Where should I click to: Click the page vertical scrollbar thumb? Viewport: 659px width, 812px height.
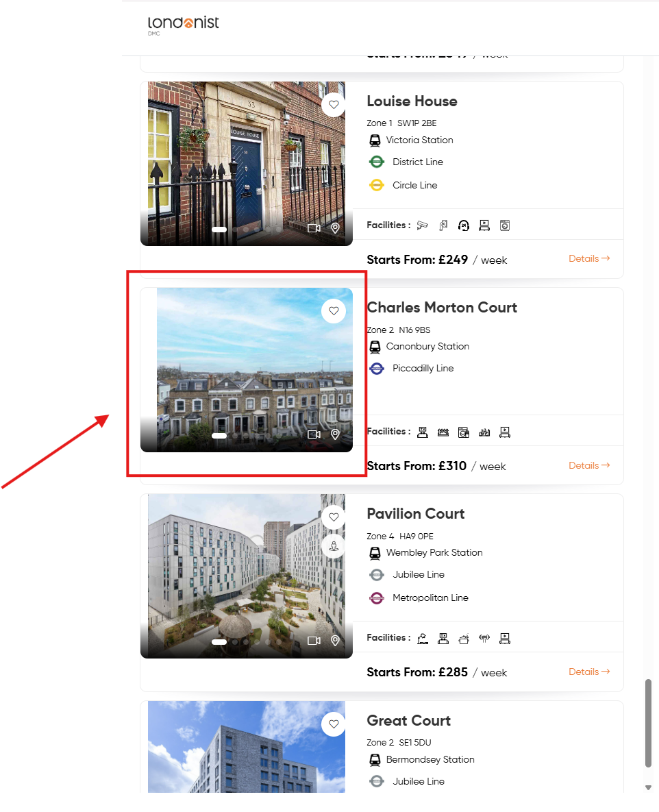click(x=648, y=723)
